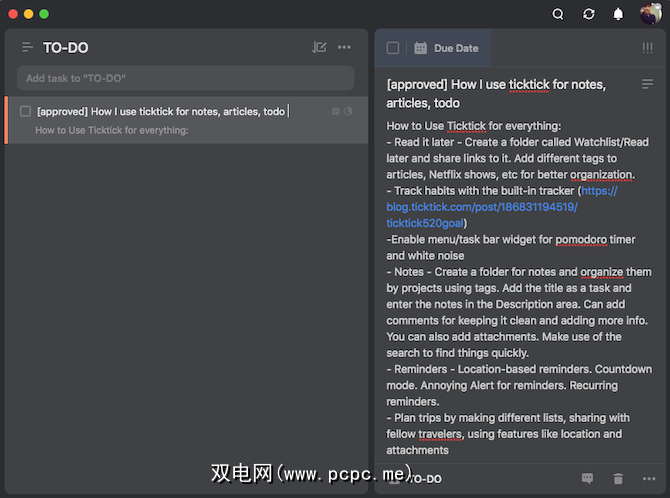Click the sort tasks icon
The width and height of the screenshot is (670, 498).
(x=319, y=47)
